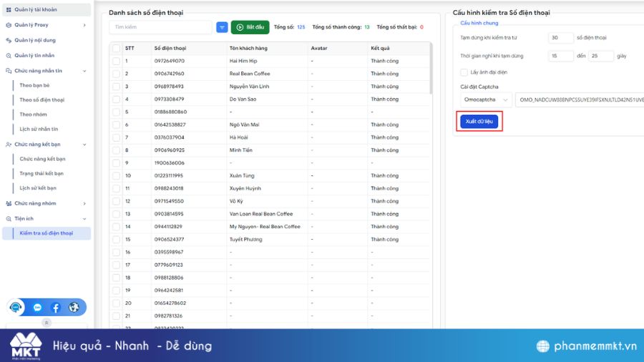Click the Chức năng nhóm icon

tap(9, 204)
